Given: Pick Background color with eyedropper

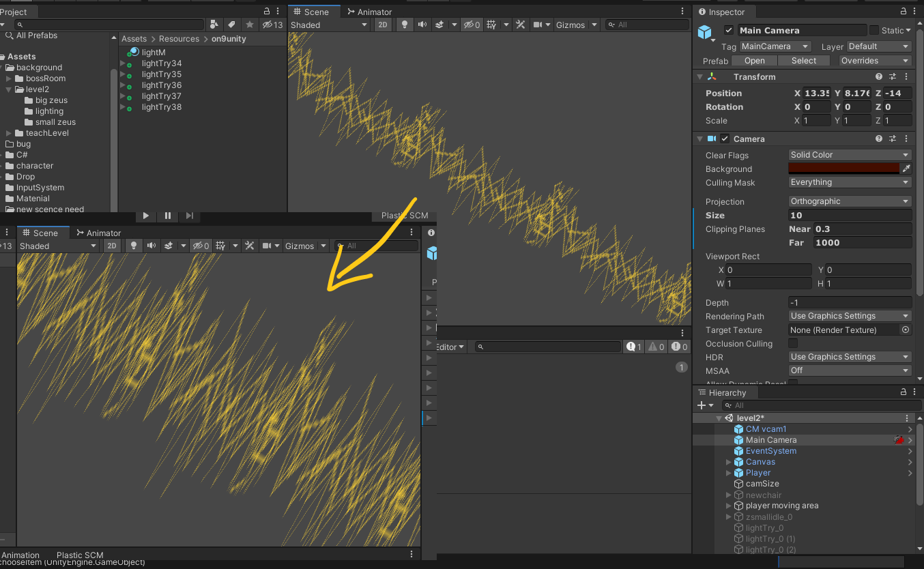Looking at the screenshot, I should (x=906, y=169).
